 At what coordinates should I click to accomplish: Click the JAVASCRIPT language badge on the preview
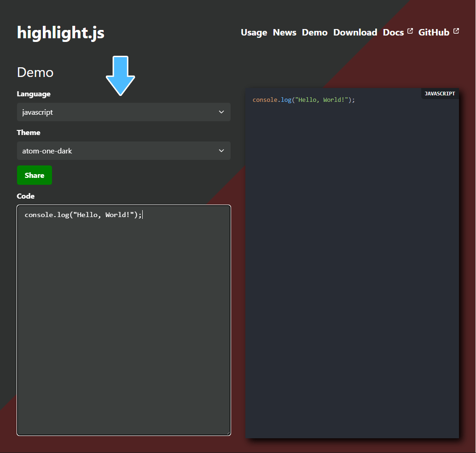click(440, 94)
